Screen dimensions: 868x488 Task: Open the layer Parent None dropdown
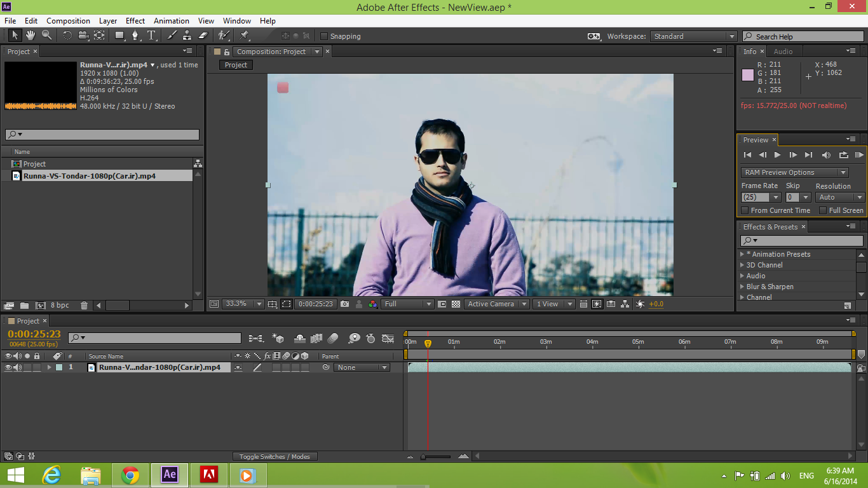(x=362, y=367)
